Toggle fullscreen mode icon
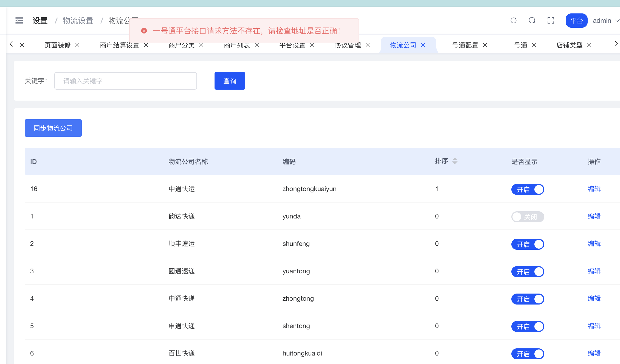This screenshot has width=620, height=364. [x=551, y=21]
